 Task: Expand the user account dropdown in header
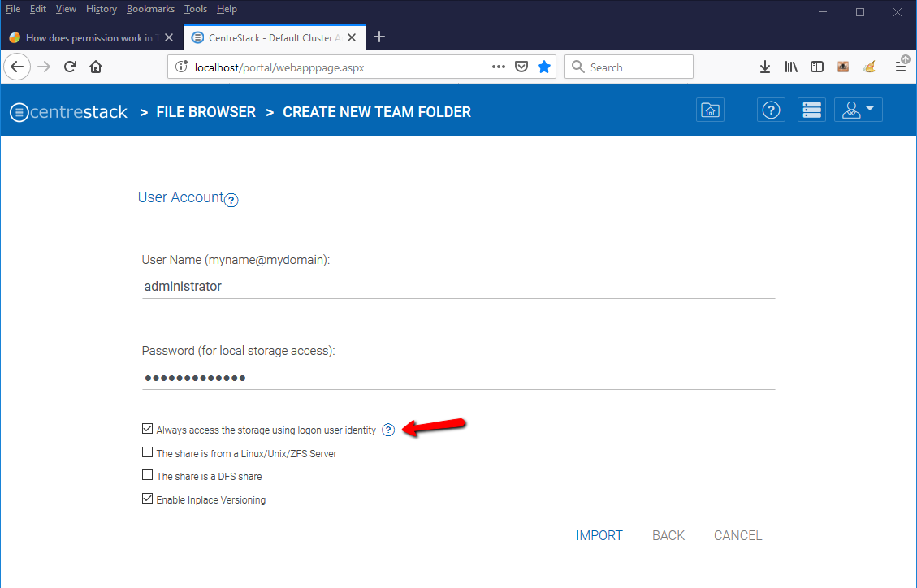click(858, 110)
